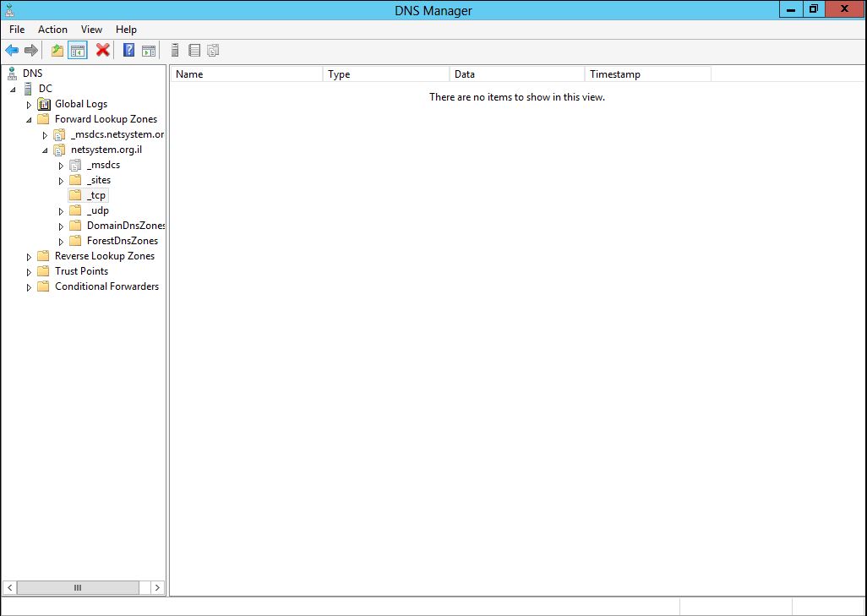
Task: Click the new server toolbar icon
Action: pyautogui.click(x=175, y=51)
